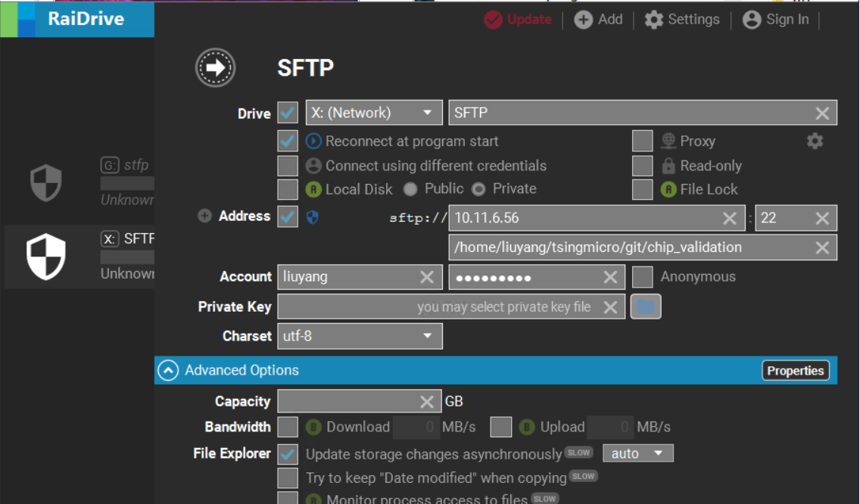Enable the Read-only checkbox

642,166
